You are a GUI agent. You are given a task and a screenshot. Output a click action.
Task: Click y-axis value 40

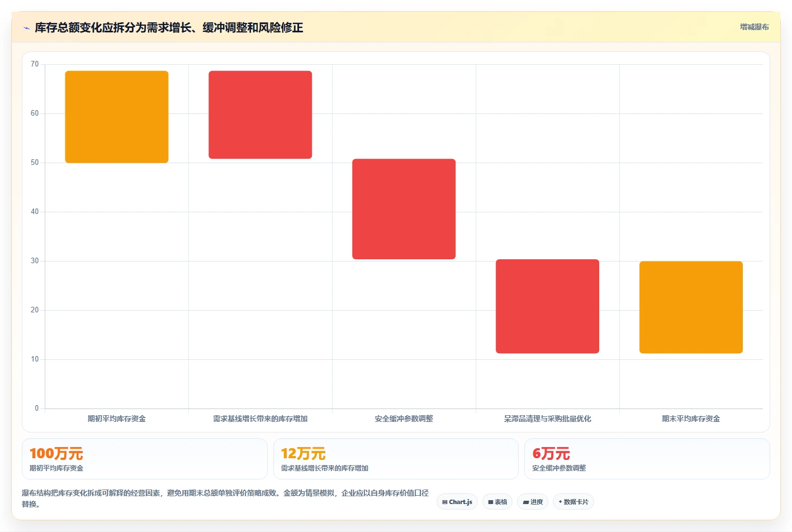point(35,212)
